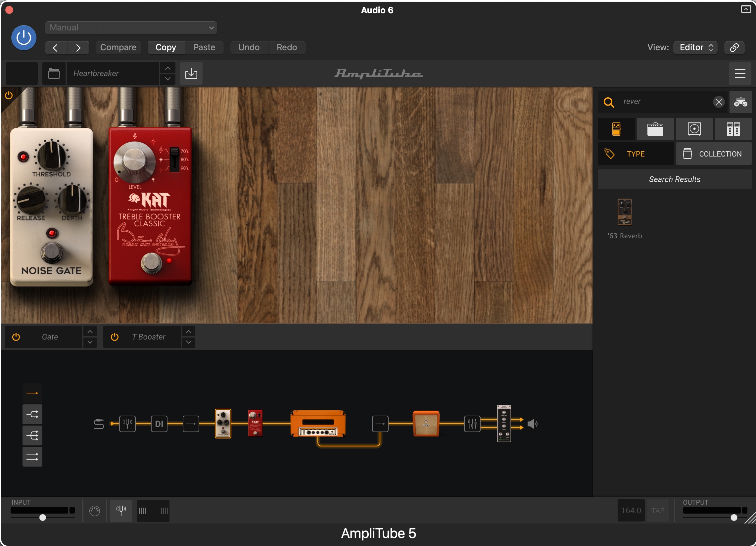
Task: Click the Compare button
Action: (x=118, y=48)
